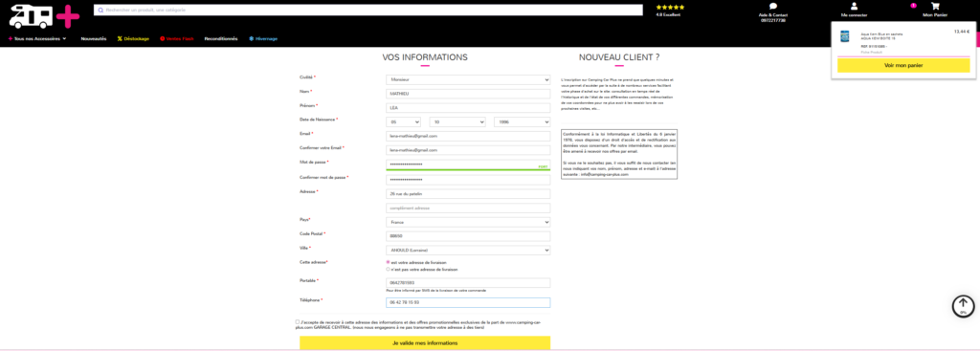Image resolution: width=980 pixels, height=351 pixels.
Task: Open the Civilité dropdown showing Monsieur
Action: point(468,80)
